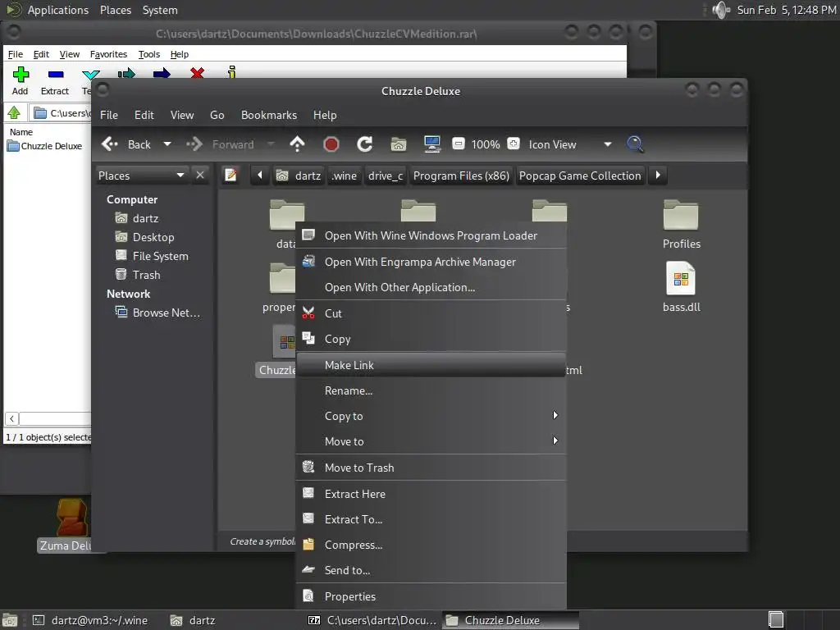
Task: Open the Help menu in Chuzzle Deluxe window
Action: click(x=325, y=115)
